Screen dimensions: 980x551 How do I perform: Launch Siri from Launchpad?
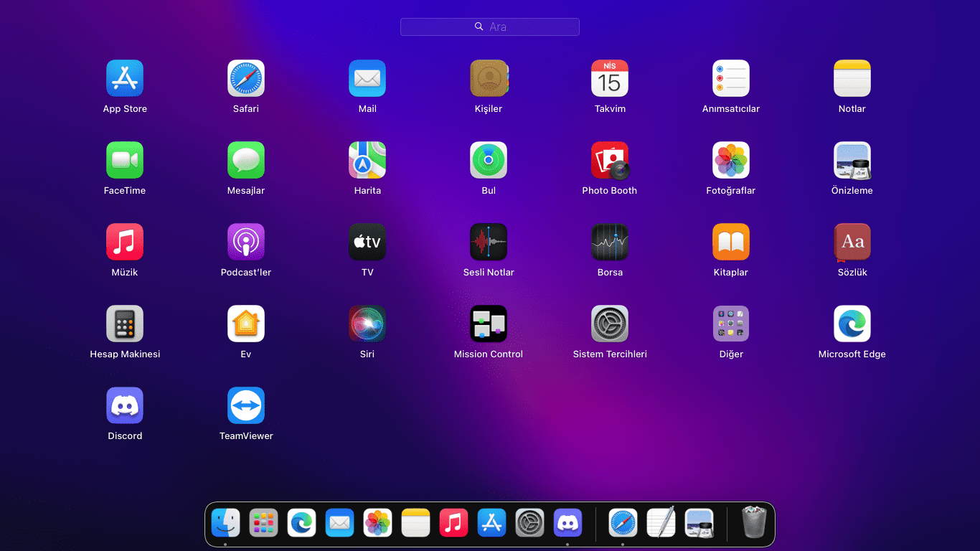click(x=367, y=324)
